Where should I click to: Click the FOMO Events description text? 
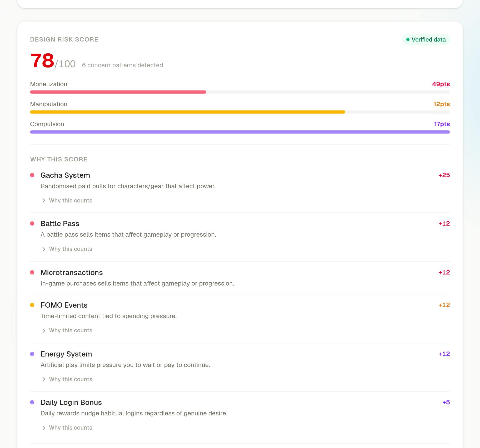(x=109, y=316)
